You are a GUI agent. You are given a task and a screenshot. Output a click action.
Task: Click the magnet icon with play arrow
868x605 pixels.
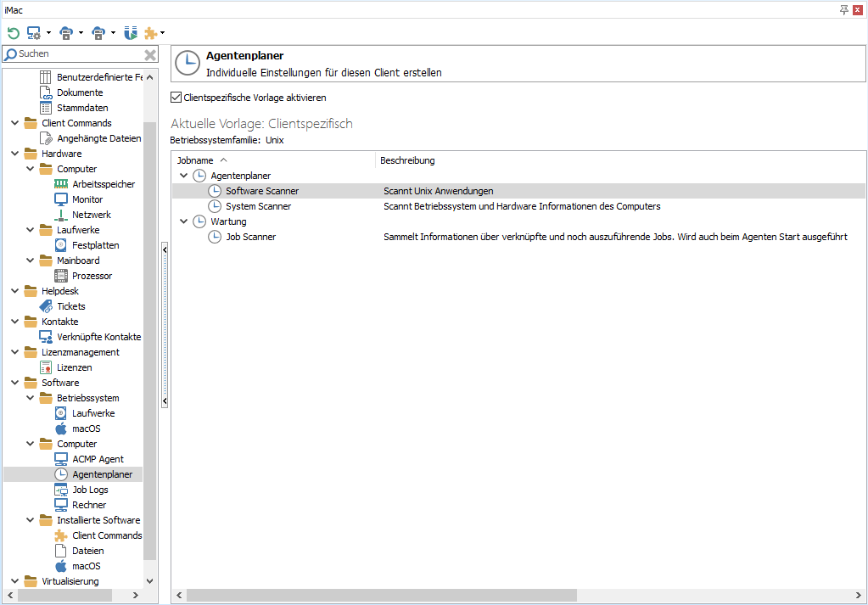tap(130, 33)
